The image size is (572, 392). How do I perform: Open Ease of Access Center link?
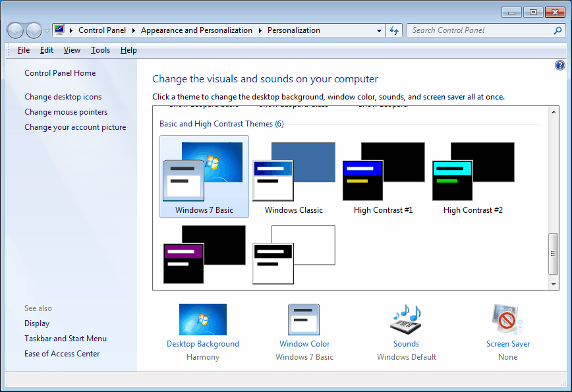coord(62,354)
